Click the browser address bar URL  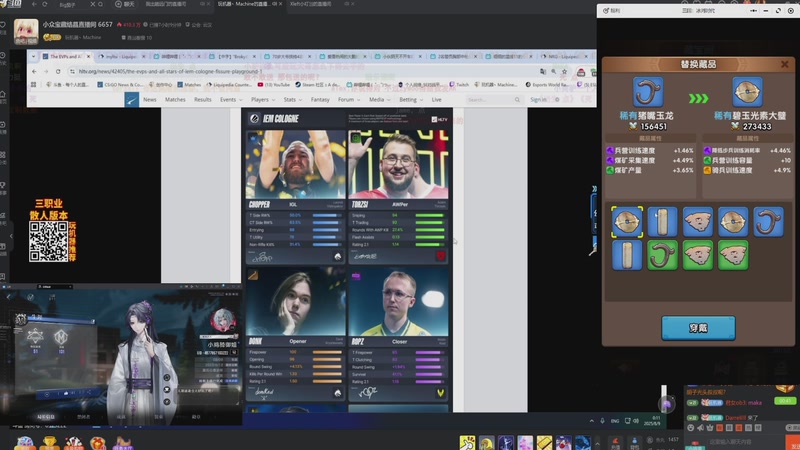click(170, 71)
